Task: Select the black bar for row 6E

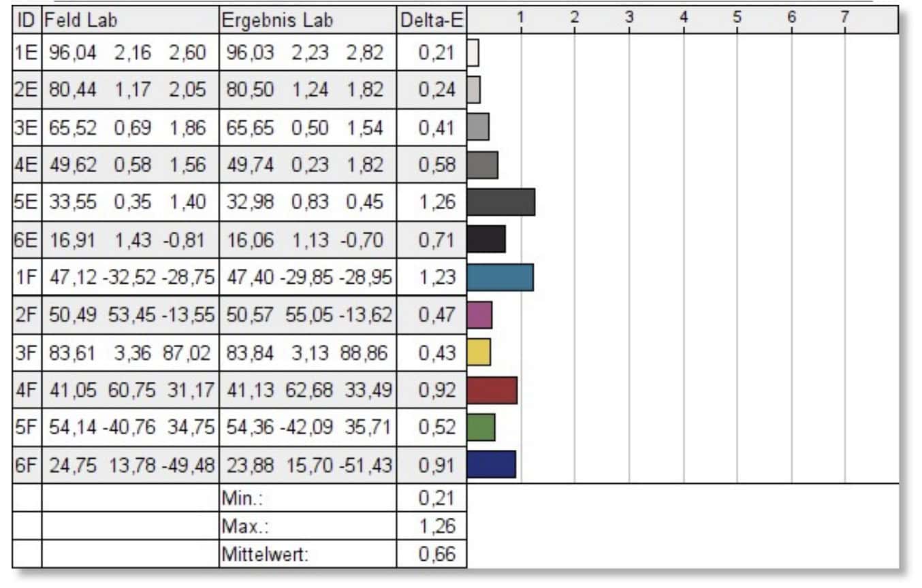Action: pos(486,239)
